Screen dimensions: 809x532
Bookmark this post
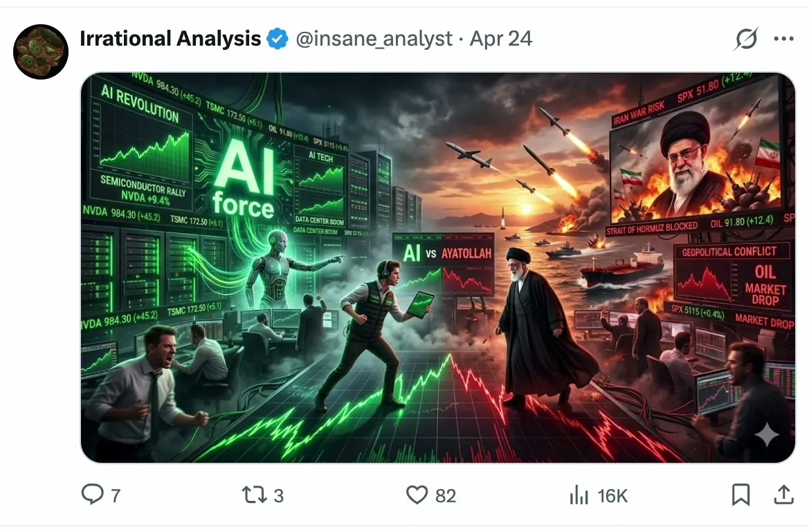(x=741, y=495)
